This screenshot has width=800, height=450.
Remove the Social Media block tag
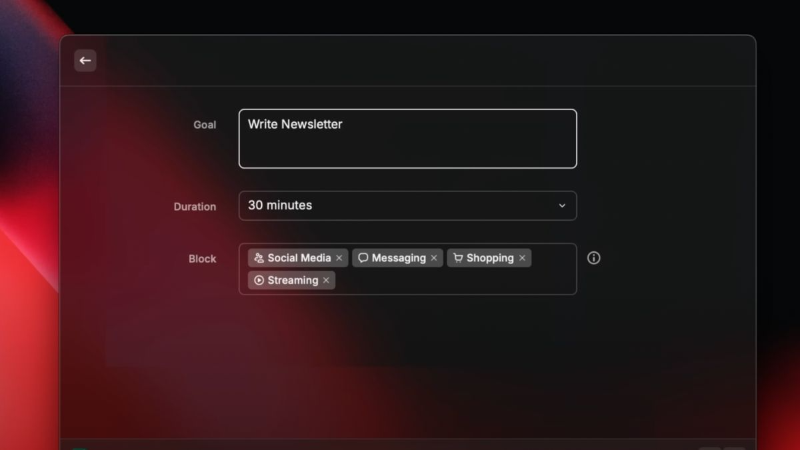(339, 258)
